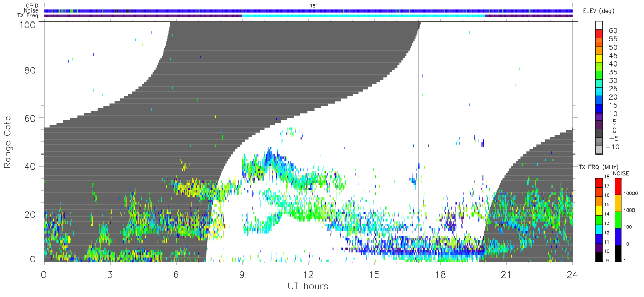Click the ELEV (deg) legend title
Image resolution: width=644 pixels, height=297 pixels.
(598, 10)
